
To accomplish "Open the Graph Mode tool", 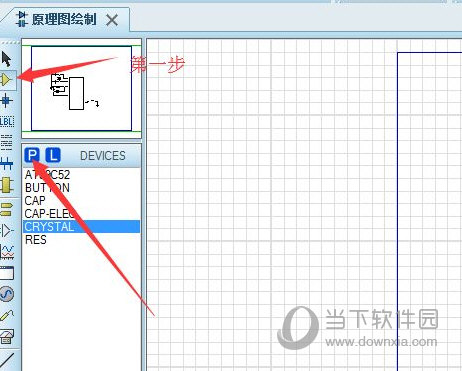I will [7, 252].
